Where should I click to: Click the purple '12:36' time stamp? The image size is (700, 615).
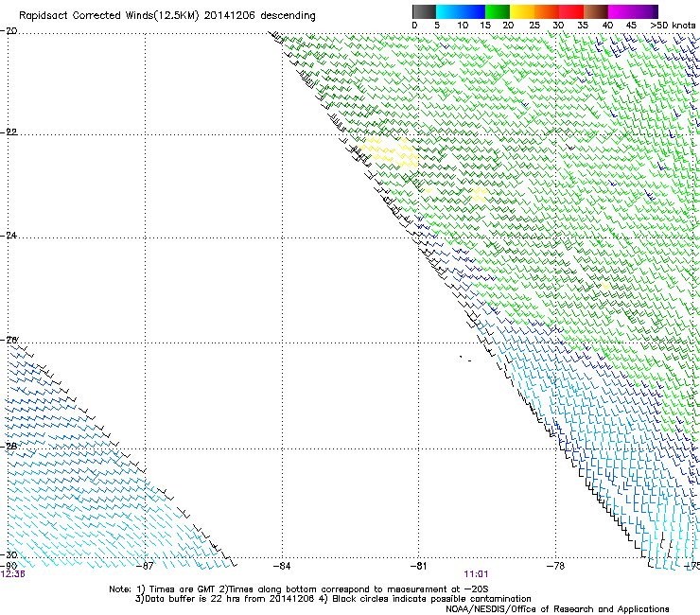click(x=12, y=574)
